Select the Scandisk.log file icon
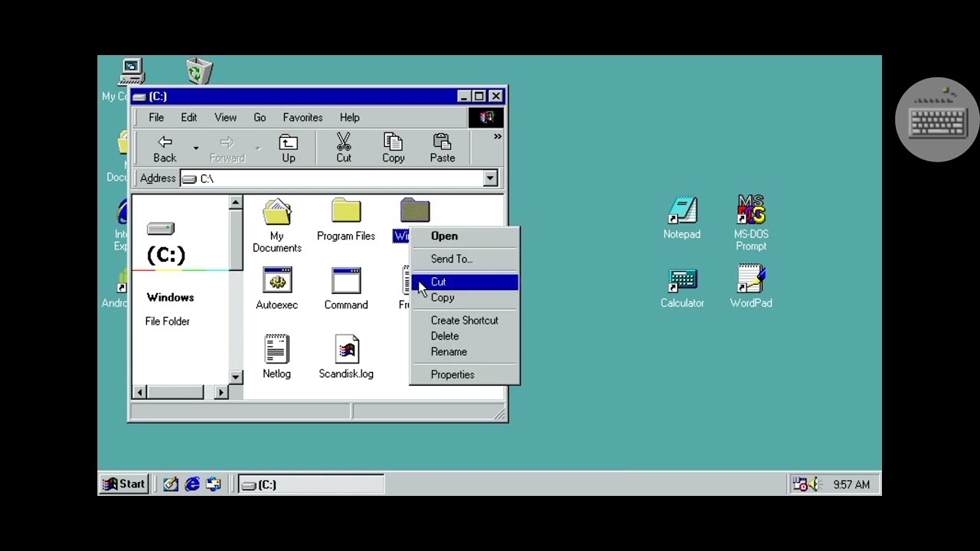This screenshot has width=980, height=551. (346, 349)
